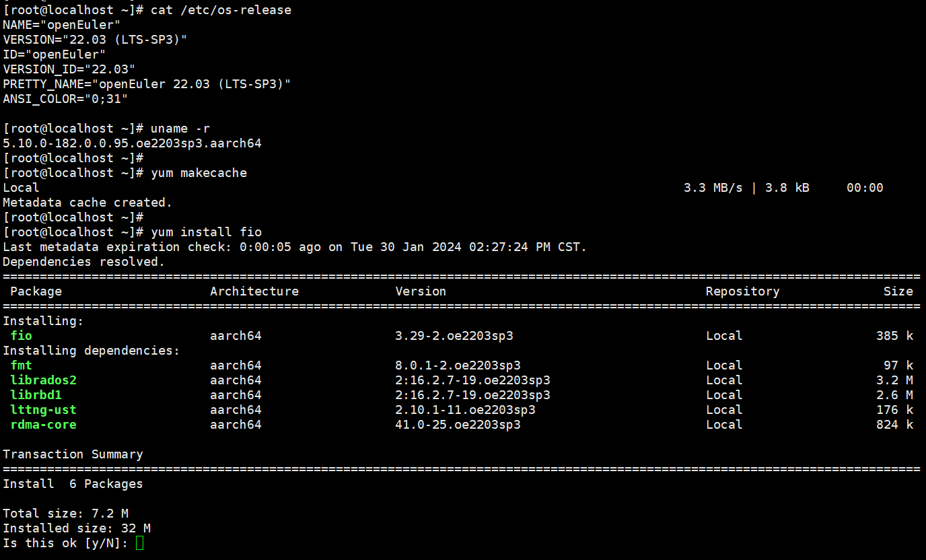Viewport: 926px width, 560px height.
Task: Click the Transaction Summary heading
Action: (x=73, y=454)
